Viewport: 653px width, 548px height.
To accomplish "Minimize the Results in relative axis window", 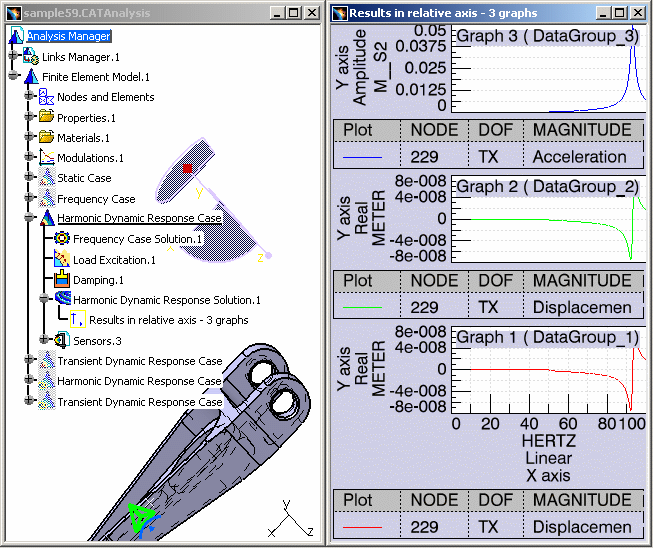I will 603,13.
